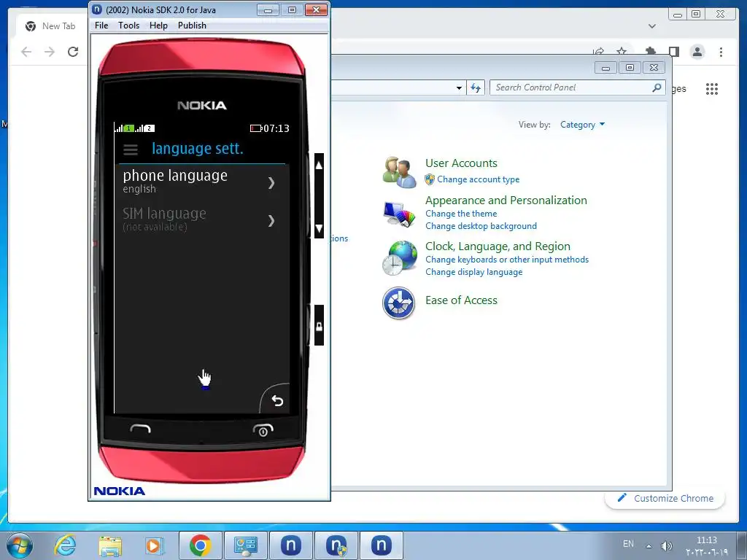This screenshot has width=747, height=560.
Task: Click Change the theme link
Action: coord(461,214)
